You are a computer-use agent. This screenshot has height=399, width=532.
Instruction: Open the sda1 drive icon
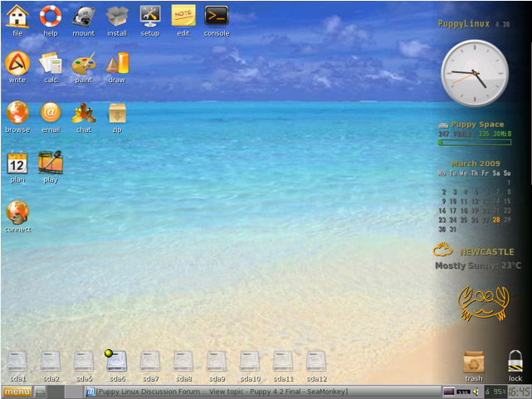(17, 361)
